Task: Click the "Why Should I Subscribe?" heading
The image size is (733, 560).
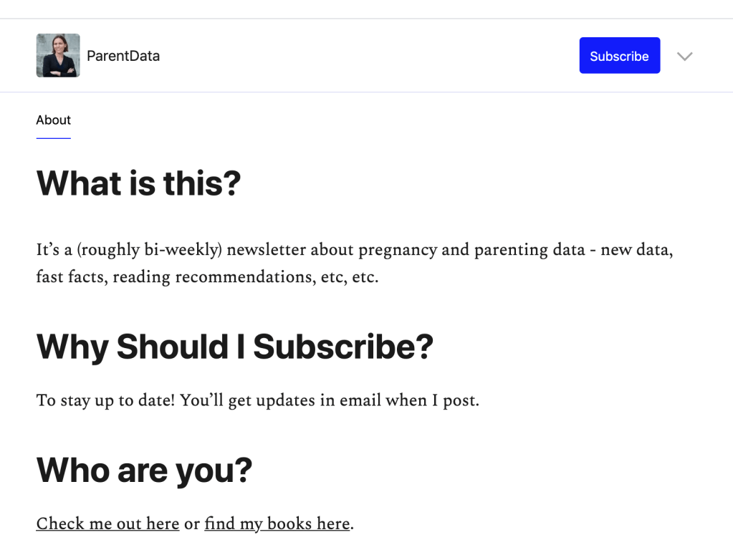Action: coord(234,347)
